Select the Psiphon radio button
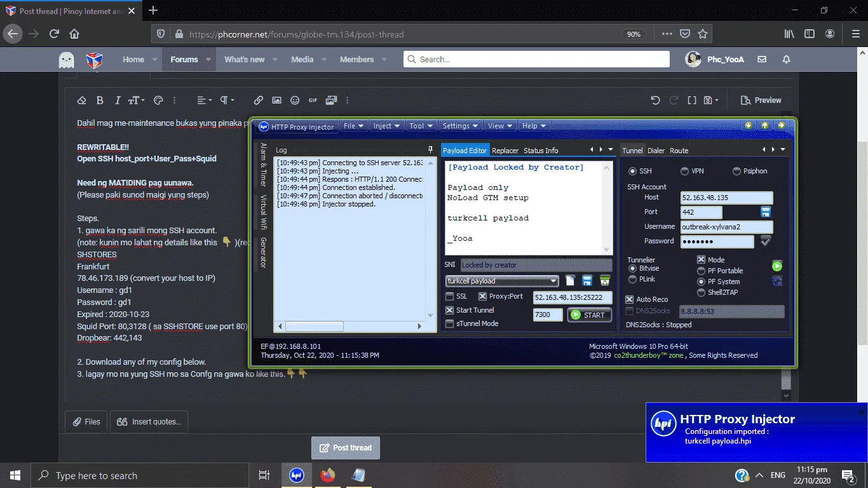The width and height of the screenshot is (868, 488). (736, 172)
